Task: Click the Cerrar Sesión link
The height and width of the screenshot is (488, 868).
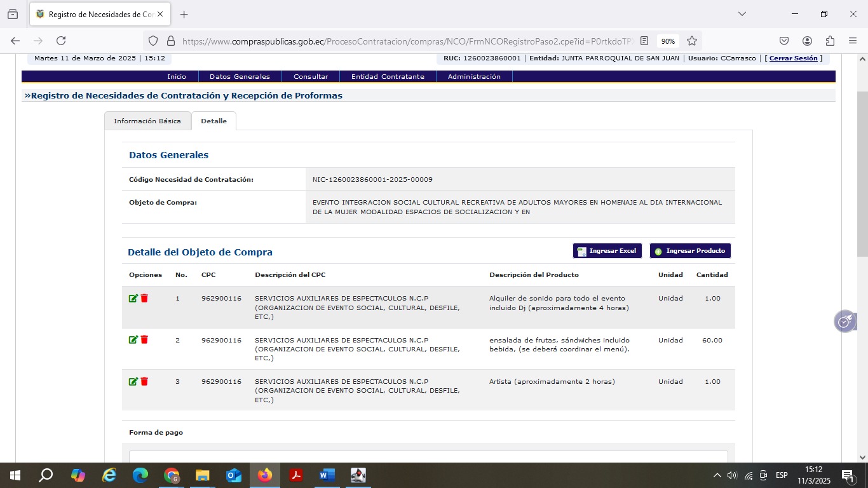Action: click(793, 58)
